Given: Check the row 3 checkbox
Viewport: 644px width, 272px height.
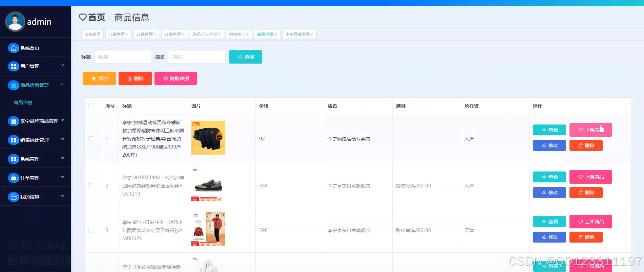Looking at the screenshot, I should pyautogui.click(x=91, y=230).
